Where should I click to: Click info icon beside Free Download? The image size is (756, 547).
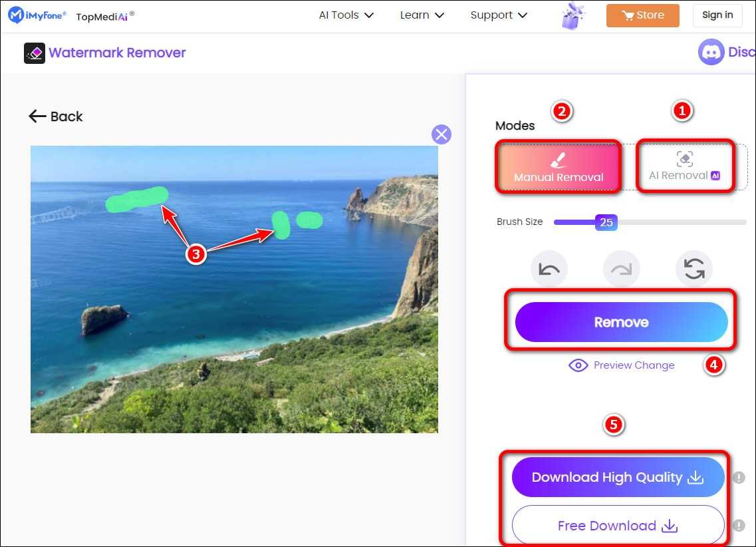pyautogui.click(x=738, y=526)
